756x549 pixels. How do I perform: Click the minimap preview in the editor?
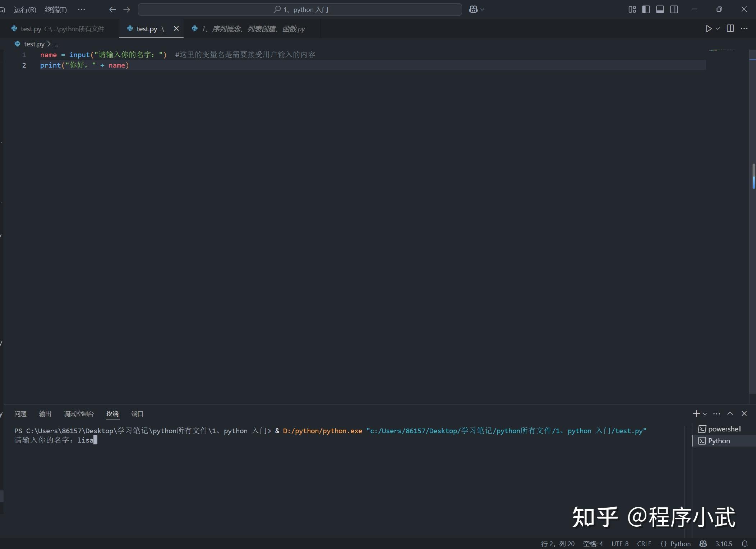[x=722, y=50]
